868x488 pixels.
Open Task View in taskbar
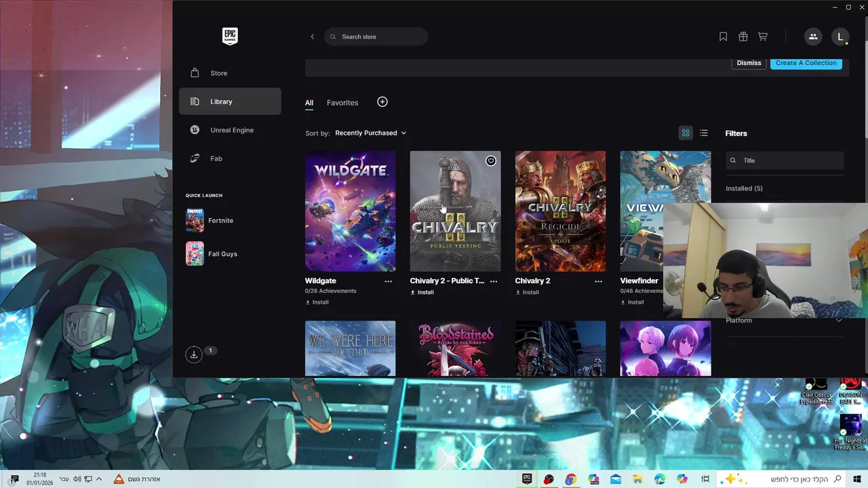705,479
